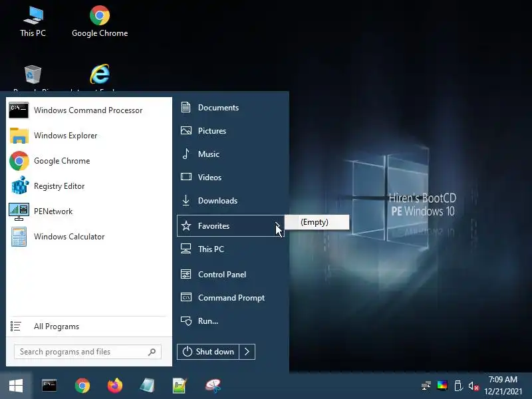Screen dimensions: 532x399
Task: Click the PENetwork monitor icon
Action: click(19, 211)
